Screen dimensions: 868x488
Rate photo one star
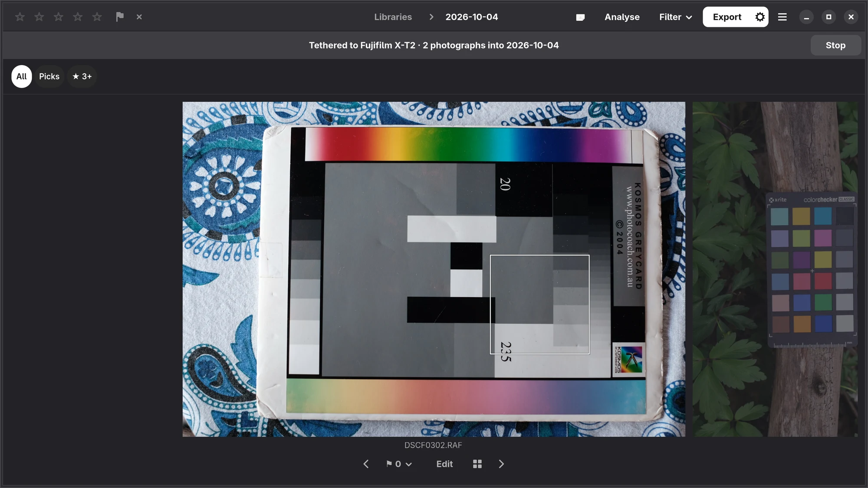[20, 17]
